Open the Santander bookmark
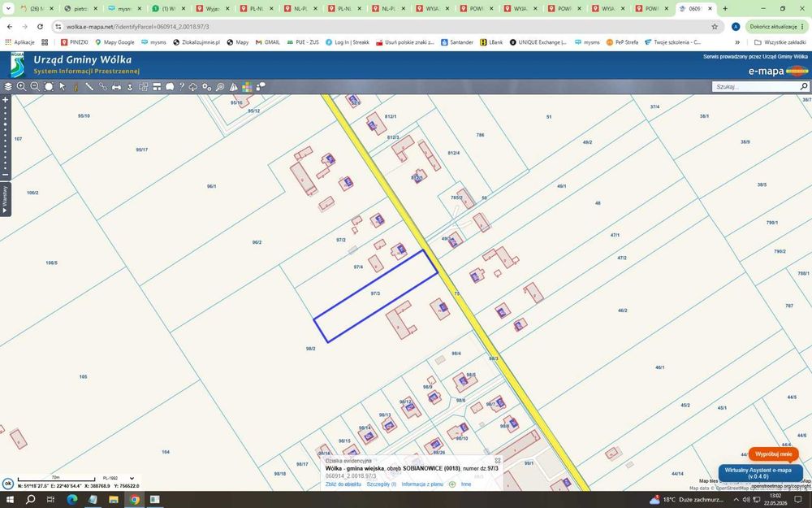This screenshot has width=812, height=508. 457,42
